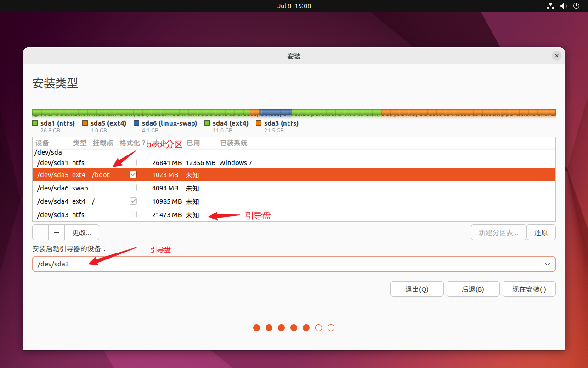Toggle format checkbox for /dev/sda5
Viewport: 588px width, 368px height.
(133, 175)
